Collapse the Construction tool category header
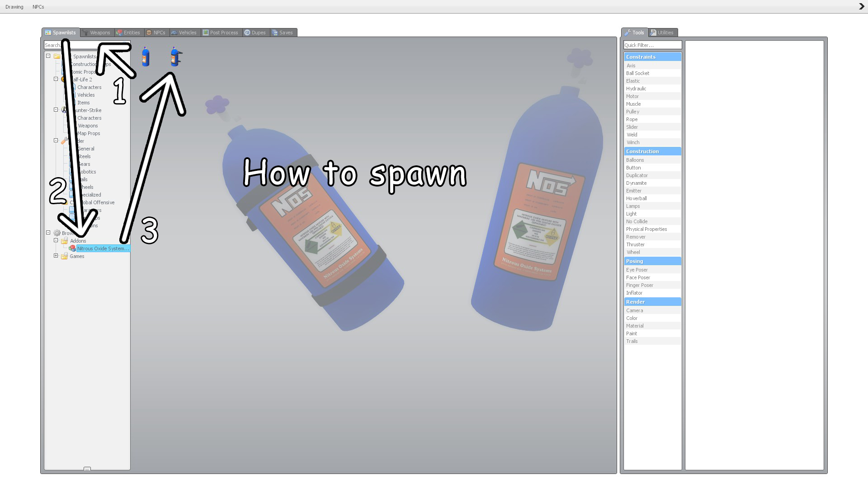 [652, 151]
